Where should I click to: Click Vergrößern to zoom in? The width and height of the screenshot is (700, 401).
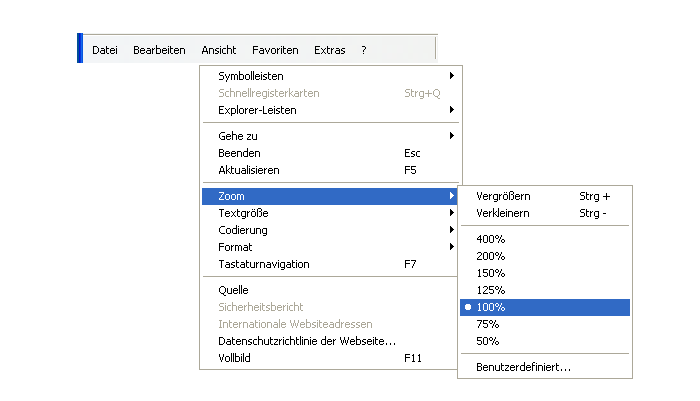(545, 196)
